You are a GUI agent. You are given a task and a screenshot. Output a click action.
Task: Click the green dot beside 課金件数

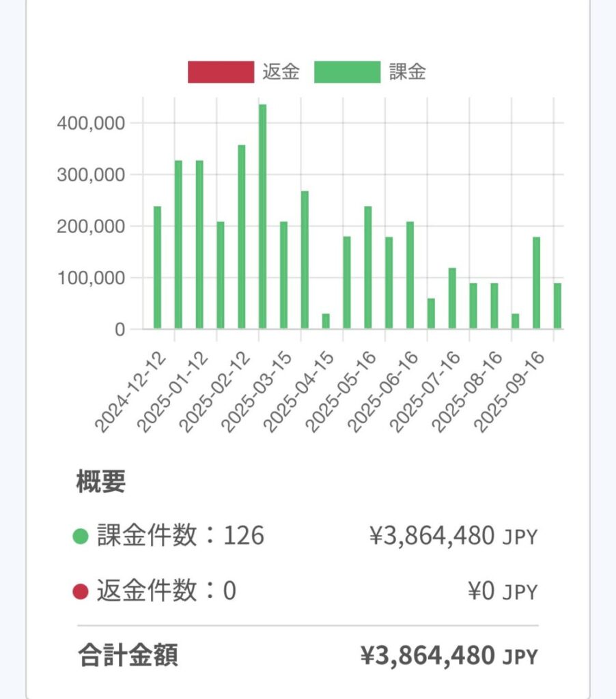[81, 537]
